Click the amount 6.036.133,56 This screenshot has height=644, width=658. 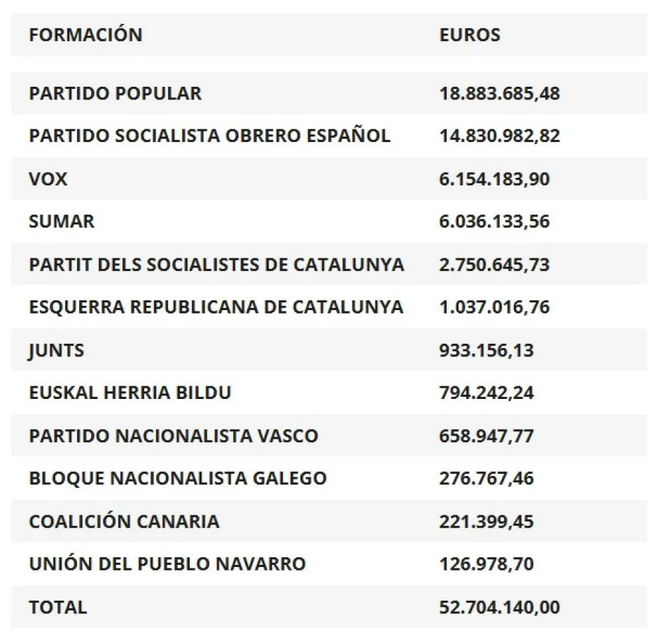coord(494,222)
